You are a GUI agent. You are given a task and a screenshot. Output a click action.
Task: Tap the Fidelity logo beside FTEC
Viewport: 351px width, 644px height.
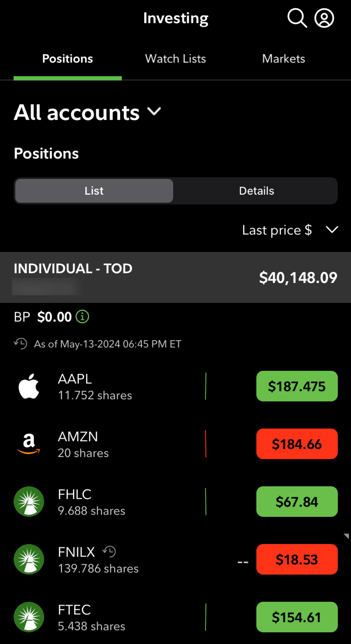[x=29, y=617]
